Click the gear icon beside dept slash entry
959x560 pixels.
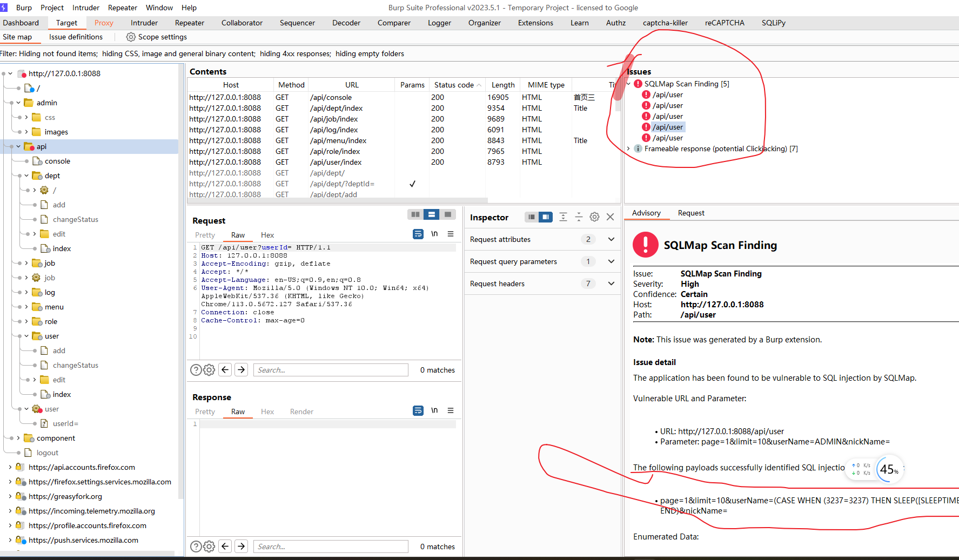pos(44,190)
